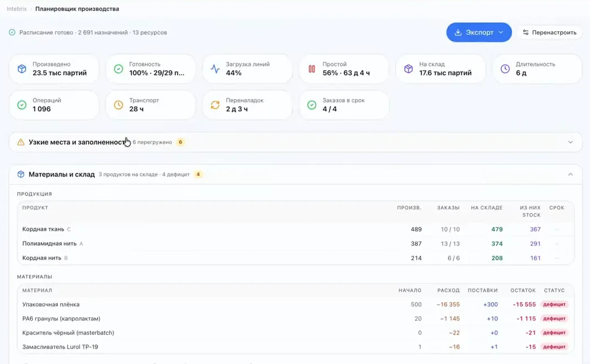Click the orange clock icon on Транспорт

point(119,105)
